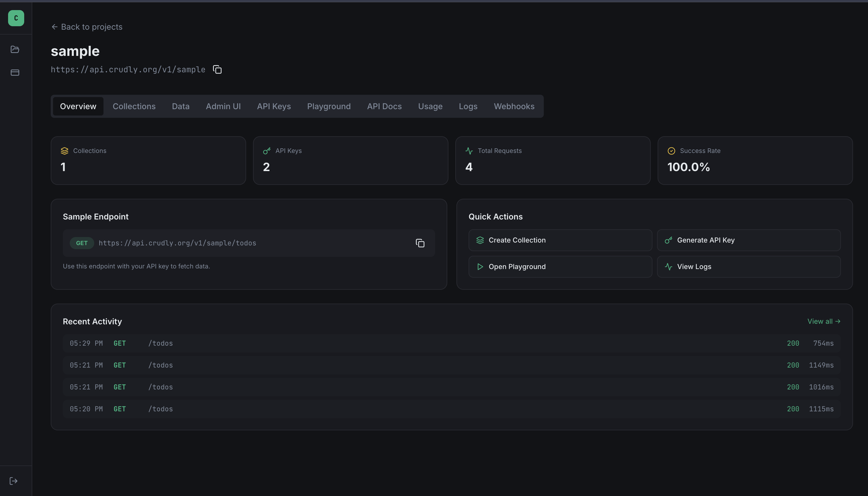
Task: Open the billing card sidebar icon
Action: [x=15, y=73]
